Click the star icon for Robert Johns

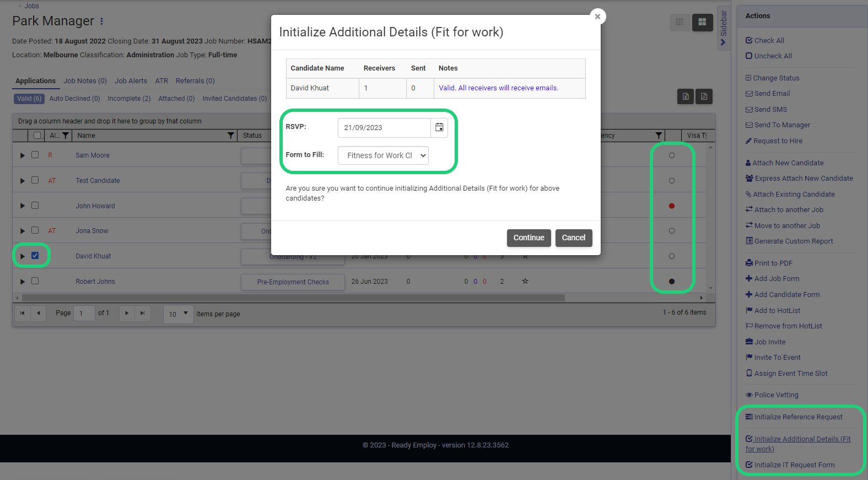pyautogui.click(x=525, y=281)
